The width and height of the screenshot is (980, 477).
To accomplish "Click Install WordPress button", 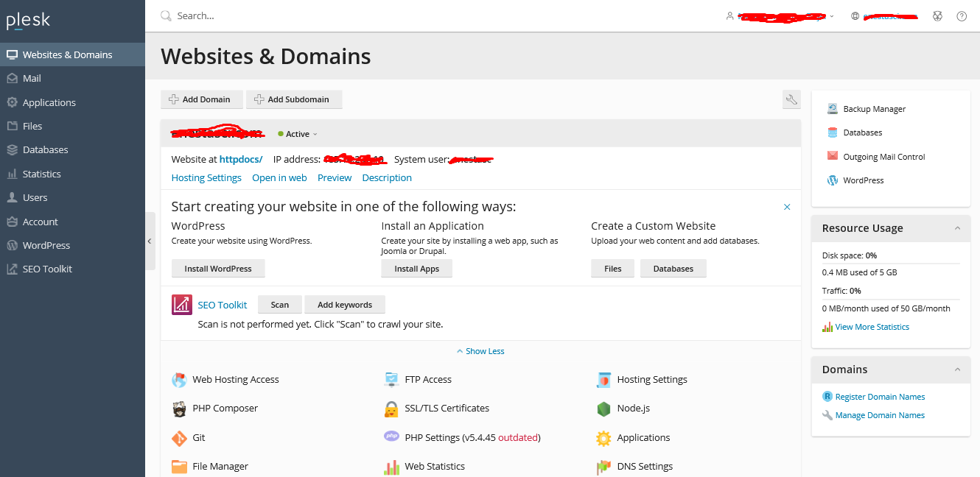I will (x=218, y=269).
